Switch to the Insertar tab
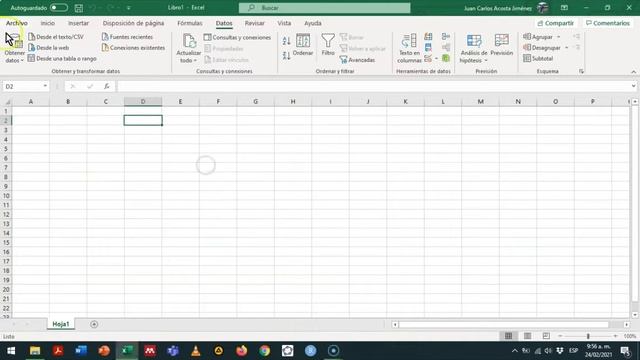Image resolution: width=640 pixels, height=360 pixels. (x=78, y=23)
